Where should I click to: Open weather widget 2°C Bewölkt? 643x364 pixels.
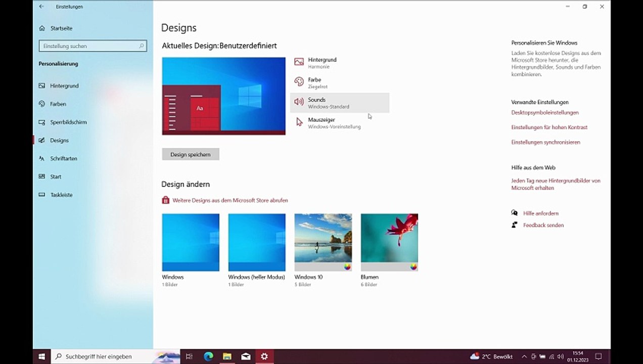pyautogui.click(x=491, y=356)
